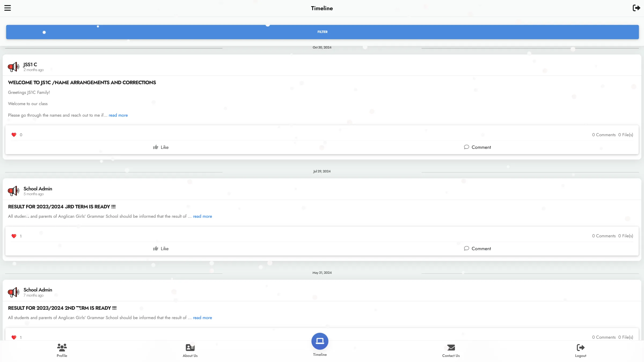Image resolution: width=644 pixels, height=362 pixels.
Task: Click '0 Comments' on 2ND TERM result post
Action: click(x=604, y=337)
